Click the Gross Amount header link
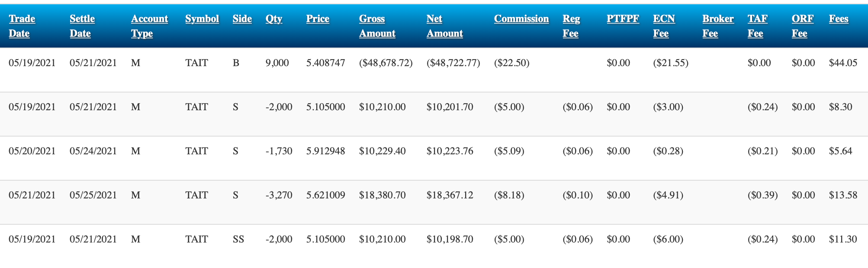 pyautogui.click(x=377, y=26)
